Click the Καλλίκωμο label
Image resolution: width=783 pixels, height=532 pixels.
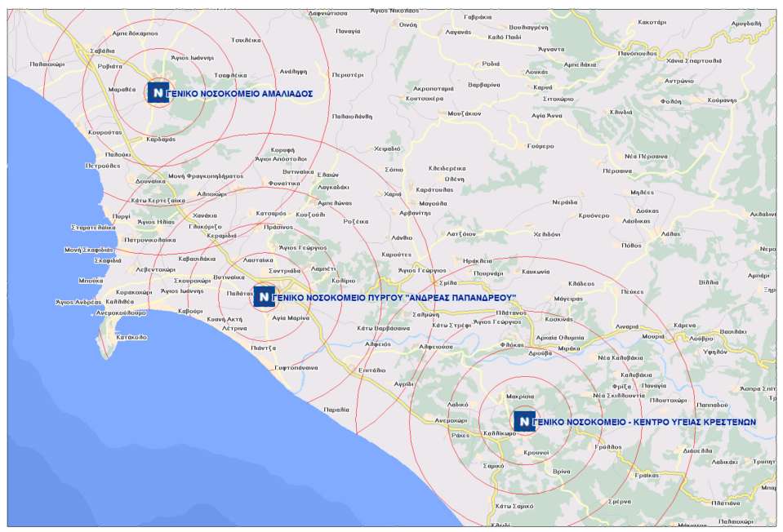click(500, 433)
